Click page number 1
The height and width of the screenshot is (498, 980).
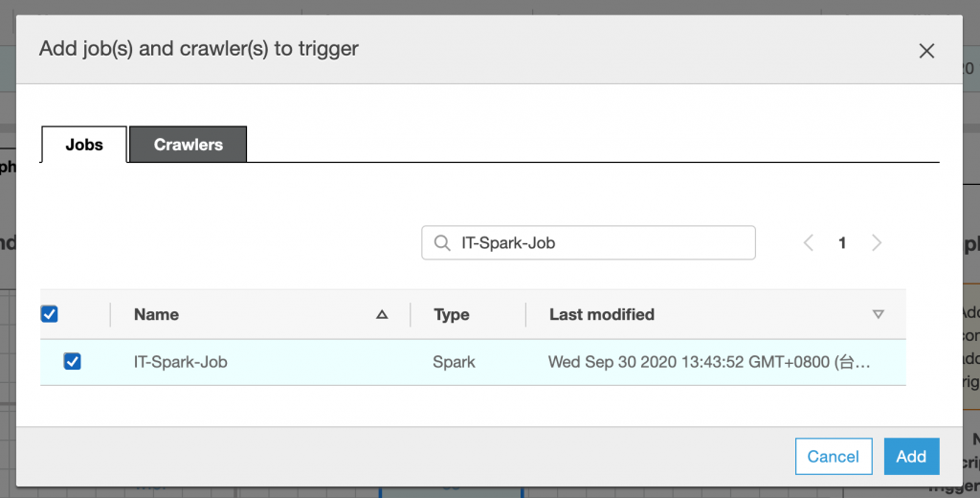coord(842,243)
